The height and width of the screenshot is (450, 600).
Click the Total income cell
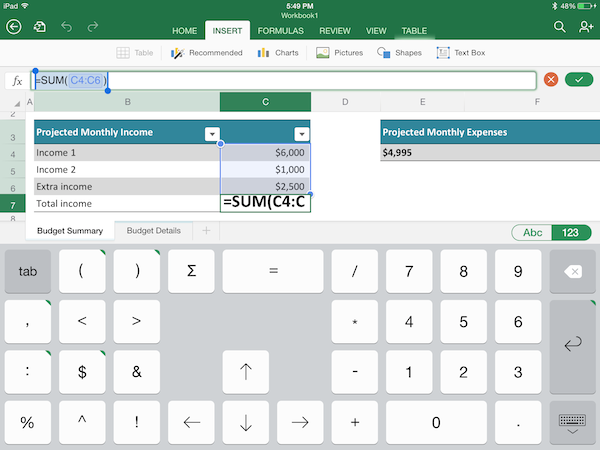[x=127, y=203]
